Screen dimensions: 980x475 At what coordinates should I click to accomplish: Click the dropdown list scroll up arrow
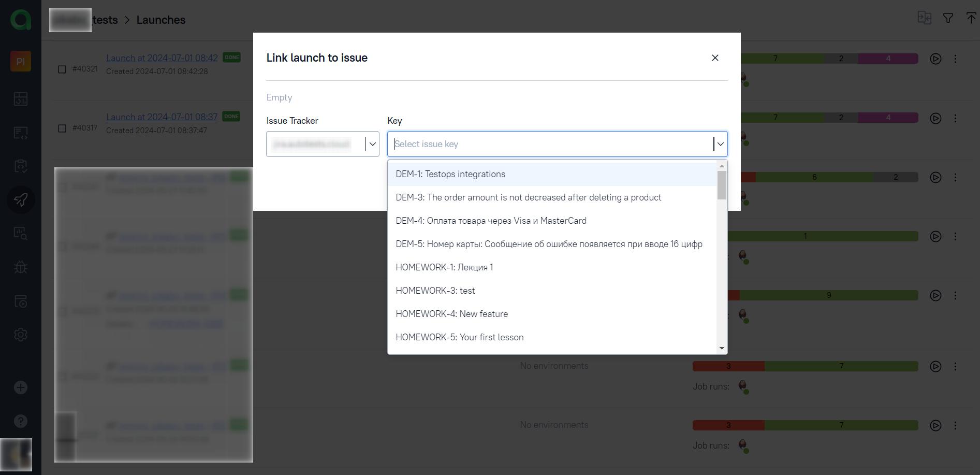pos(722,166)
